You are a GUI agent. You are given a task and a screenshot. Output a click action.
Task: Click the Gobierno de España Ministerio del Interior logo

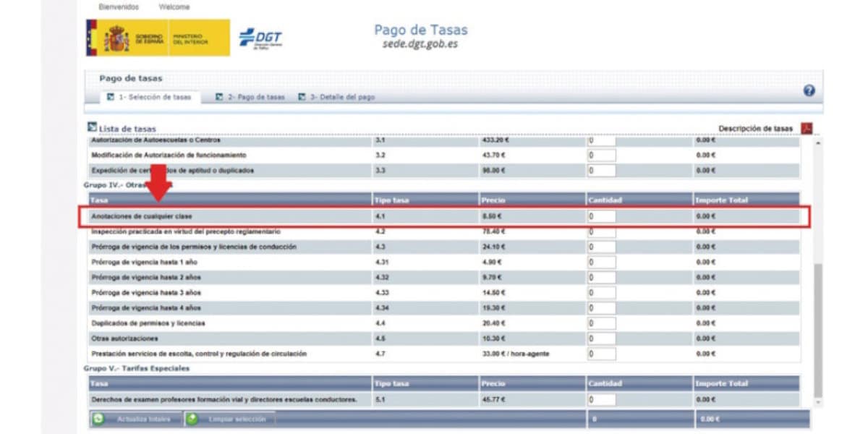pyautogui.click(x=158, y=38)
